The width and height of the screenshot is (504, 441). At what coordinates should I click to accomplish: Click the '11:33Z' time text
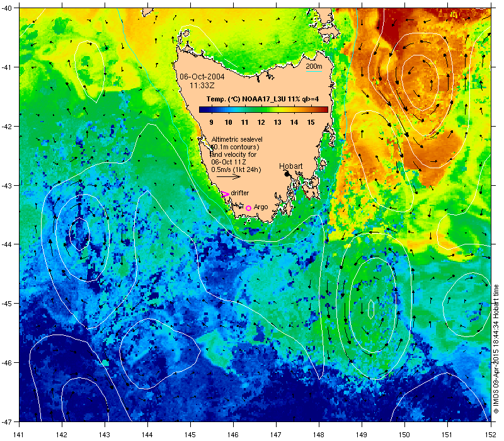coord(202,86)
